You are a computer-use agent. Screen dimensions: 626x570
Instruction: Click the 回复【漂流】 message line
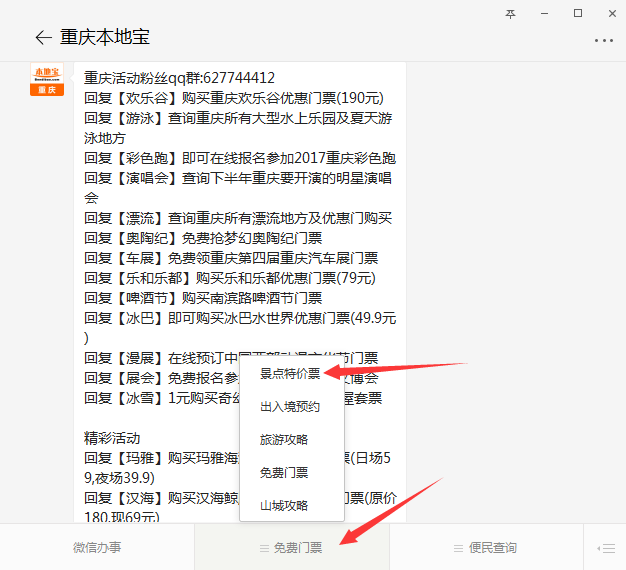pos(238,218)
